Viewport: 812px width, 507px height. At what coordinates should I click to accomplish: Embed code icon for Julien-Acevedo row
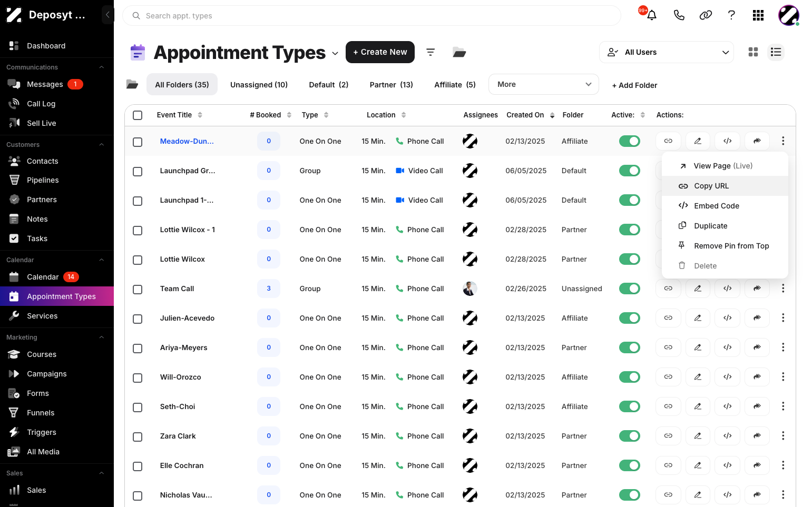(x=728, y=318)
